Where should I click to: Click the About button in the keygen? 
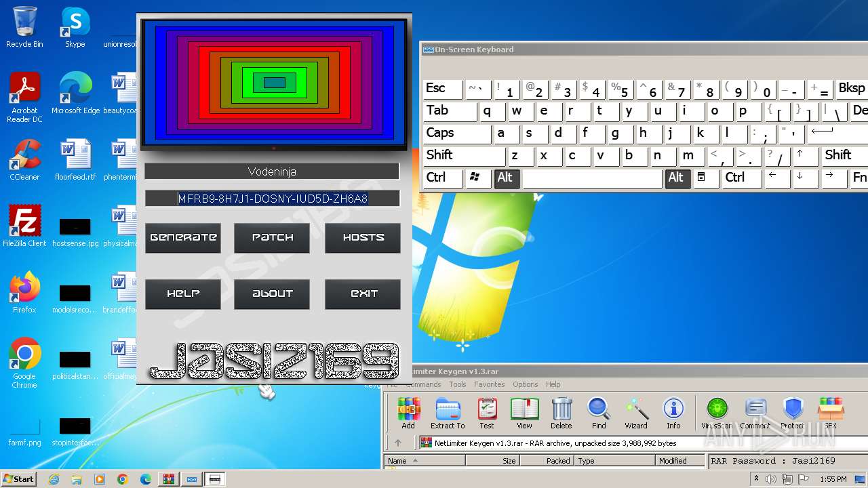272,294
